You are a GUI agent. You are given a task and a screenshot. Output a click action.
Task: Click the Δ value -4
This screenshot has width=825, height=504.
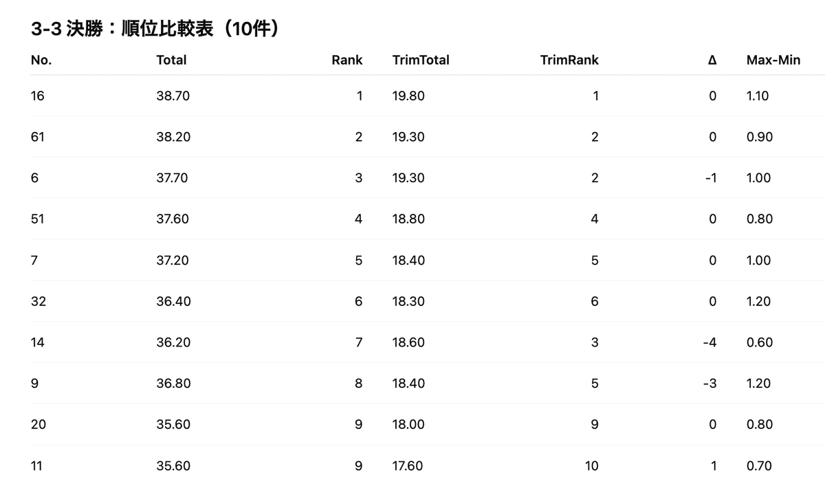point(709,342)
